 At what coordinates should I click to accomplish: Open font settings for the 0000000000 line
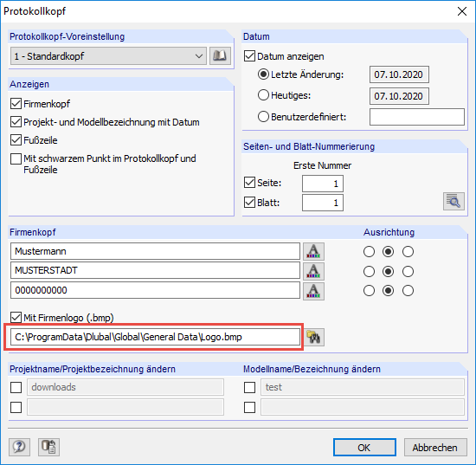coord(313,291)
